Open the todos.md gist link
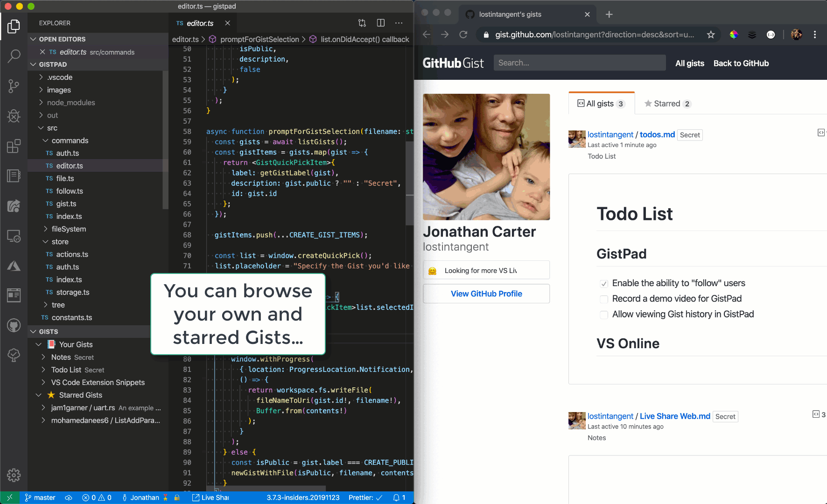The width and height of the screenshot is (827, 504). pos(657,134)
